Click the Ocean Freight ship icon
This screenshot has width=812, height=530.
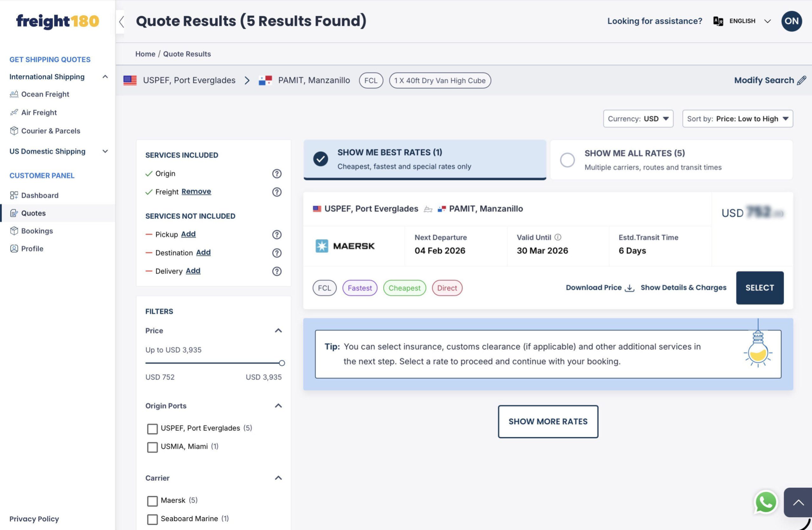[14, 94]
